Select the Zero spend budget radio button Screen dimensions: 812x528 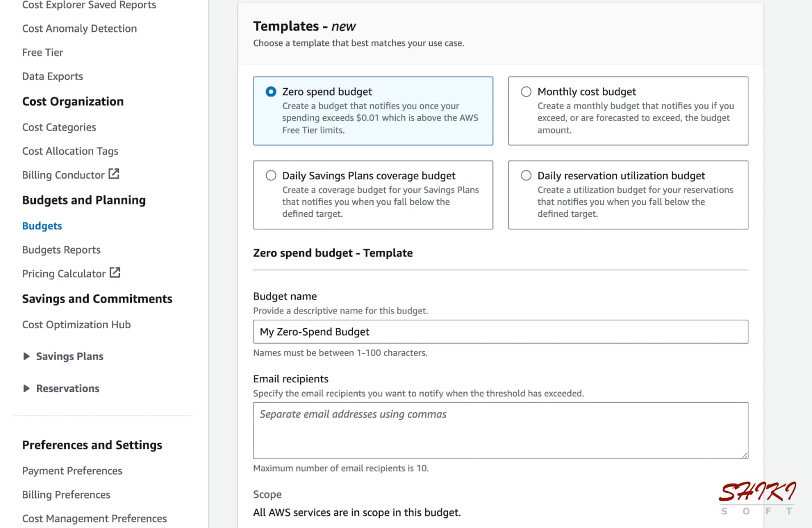(x=271, y=92)
